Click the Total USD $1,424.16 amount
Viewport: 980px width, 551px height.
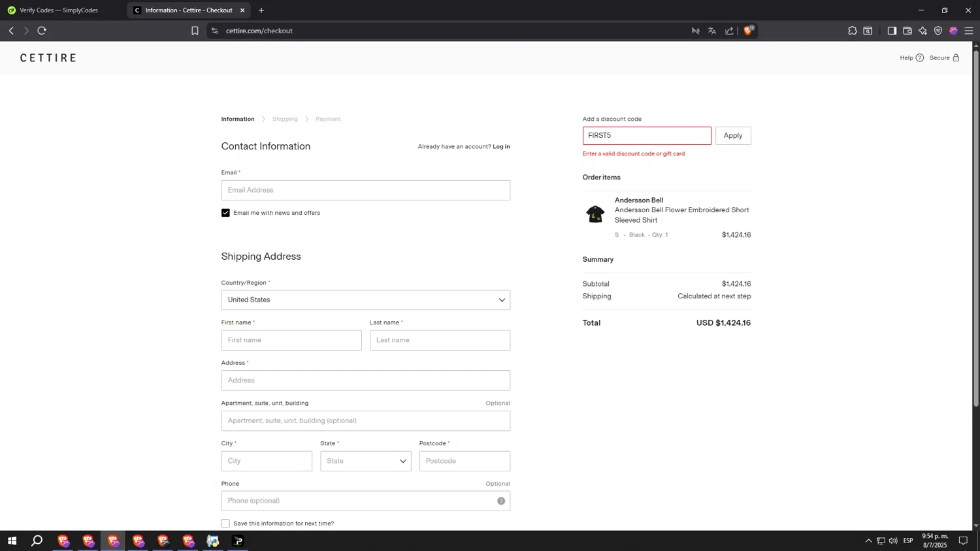coord(723,323)
